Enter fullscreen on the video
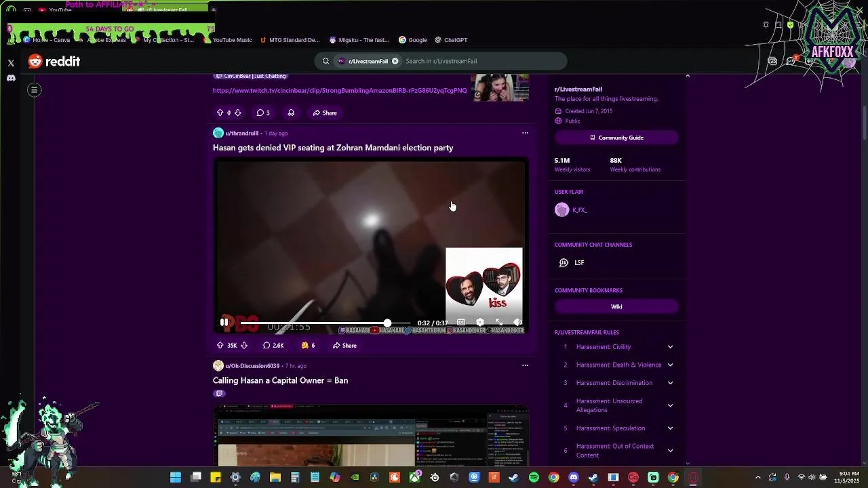 click(x=499, y=323)
